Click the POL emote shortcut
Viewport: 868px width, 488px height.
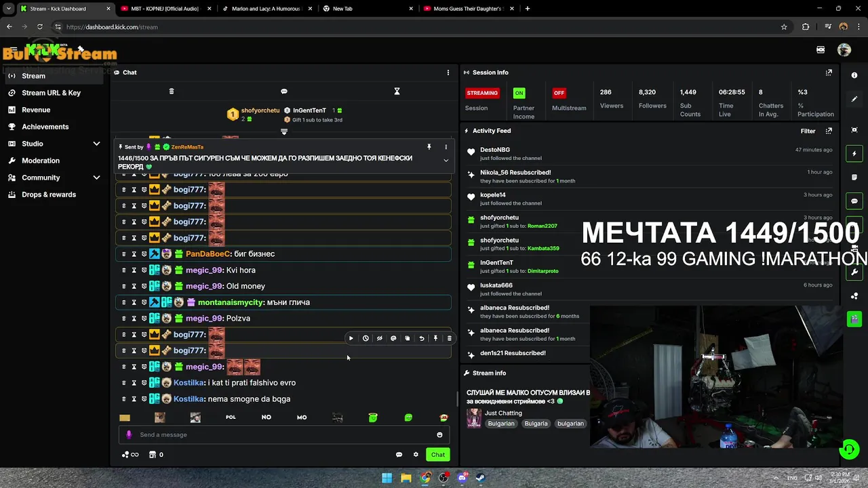231,418
